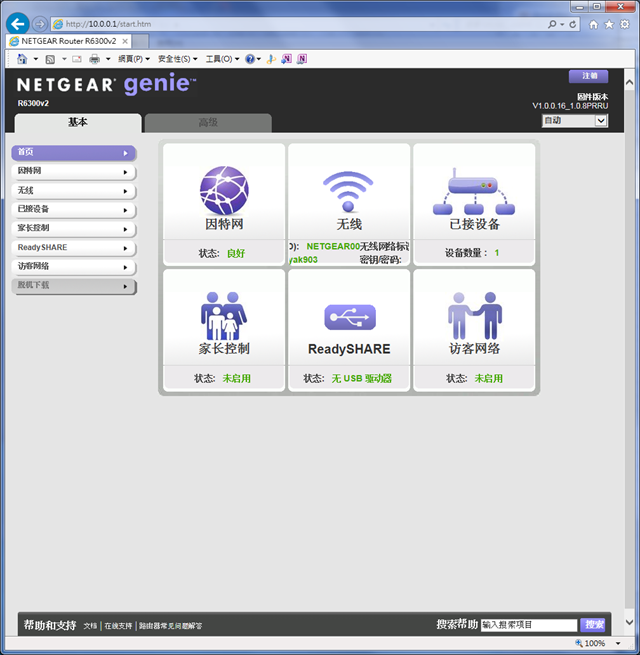Click the page scrollbar up arrow
Viewport: 640px width, 655px height.
coord(630,82)
